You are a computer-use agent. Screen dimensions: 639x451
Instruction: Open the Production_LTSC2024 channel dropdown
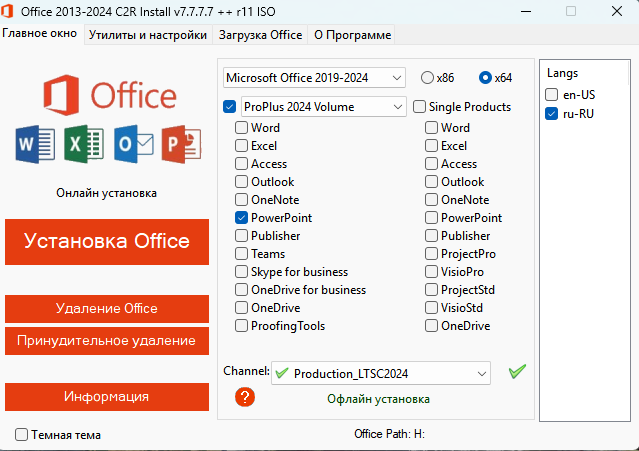[x=381, y=373]
